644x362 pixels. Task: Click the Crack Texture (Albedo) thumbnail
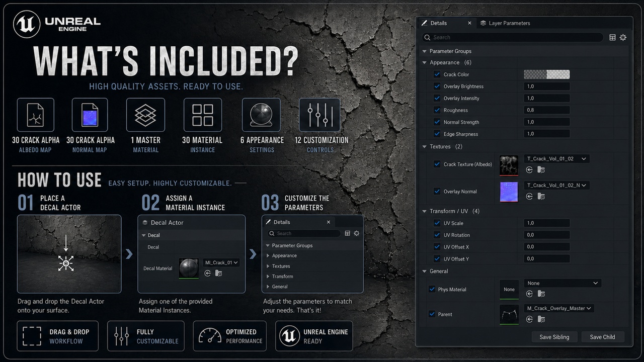point(509,165)
